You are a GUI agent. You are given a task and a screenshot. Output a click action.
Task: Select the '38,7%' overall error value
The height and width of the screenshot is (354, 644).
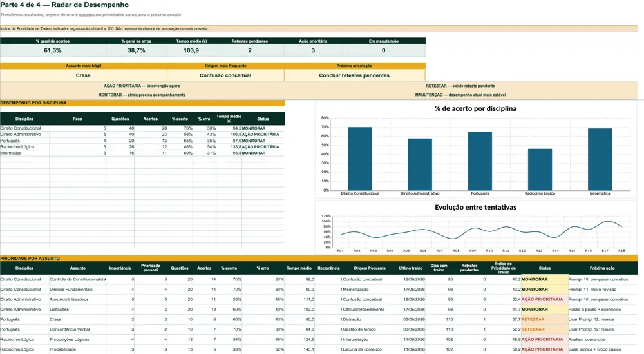coord(137,50)
